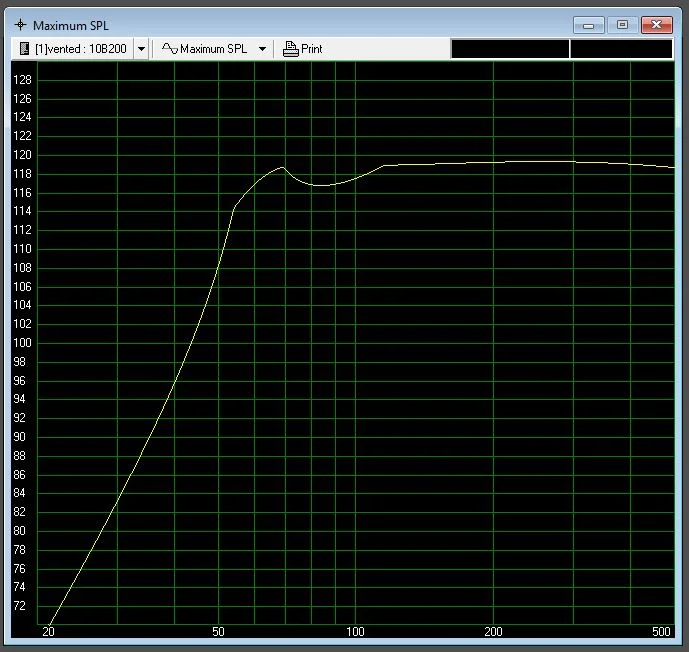Expand the design selector dropdown arrow
The height and width of the screenshot is (652, 689).
click(141, 48)
